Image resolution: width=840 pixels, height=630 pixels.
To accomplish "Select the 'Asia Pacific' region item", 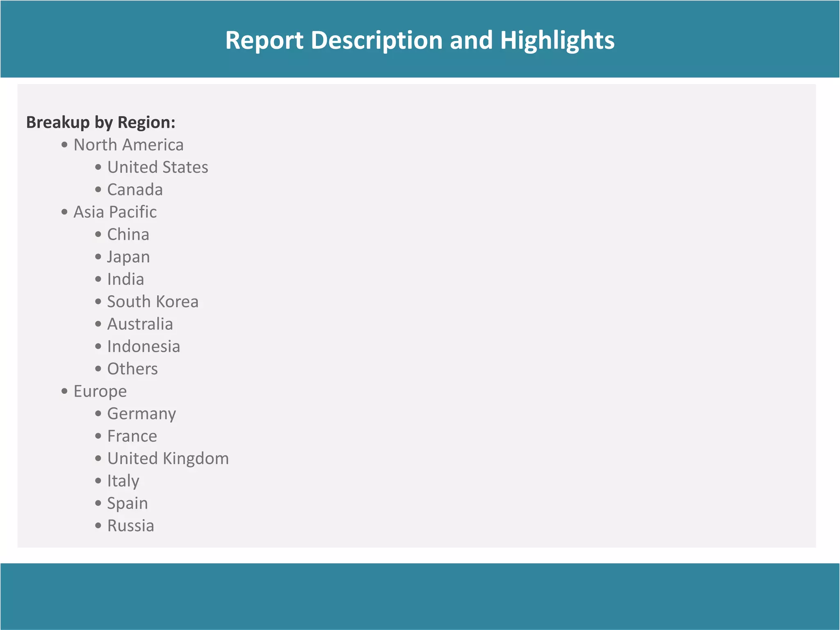I will click(115, 212).
